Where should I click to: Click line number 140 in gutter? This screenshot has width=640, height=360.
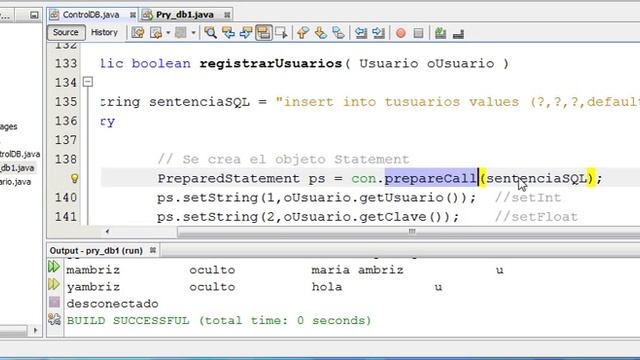[66, 198]
